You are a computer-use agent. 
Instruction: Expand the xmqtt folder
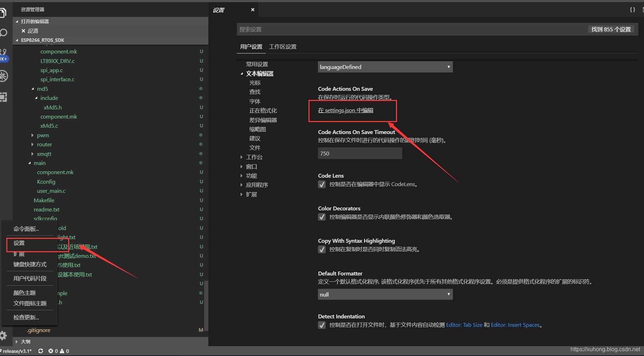tap(32, 154)
